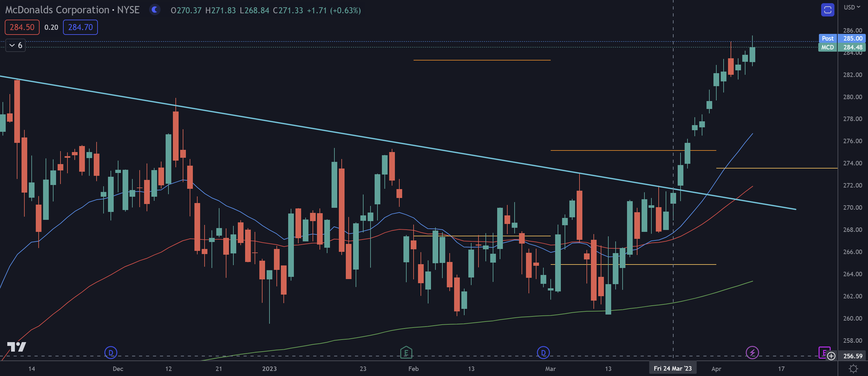Click the 274.00 price scale label
The height and width of the screenshot is (376, 868).
852,163
